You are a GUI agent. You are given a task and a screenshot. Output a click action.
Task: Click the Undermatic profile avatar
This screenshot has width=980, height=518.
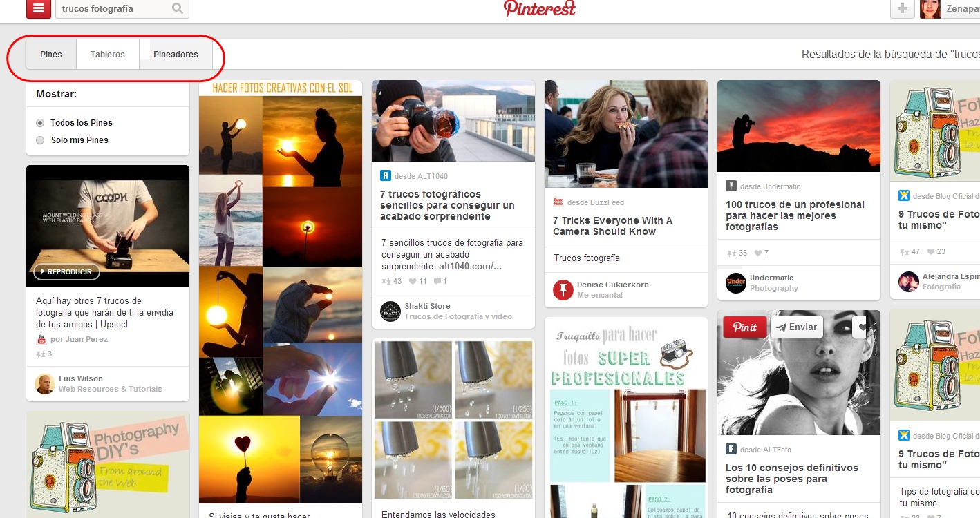[x=736, y=283]
